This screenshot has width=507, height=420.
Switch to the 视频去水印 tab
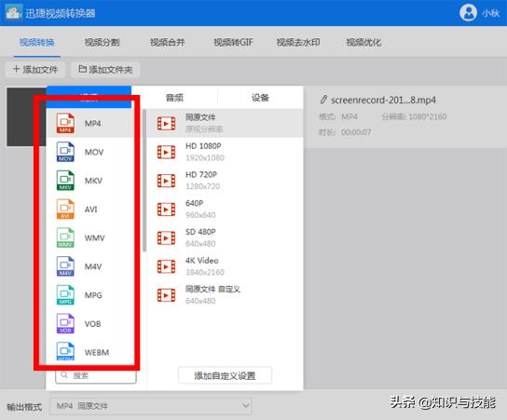298,42
